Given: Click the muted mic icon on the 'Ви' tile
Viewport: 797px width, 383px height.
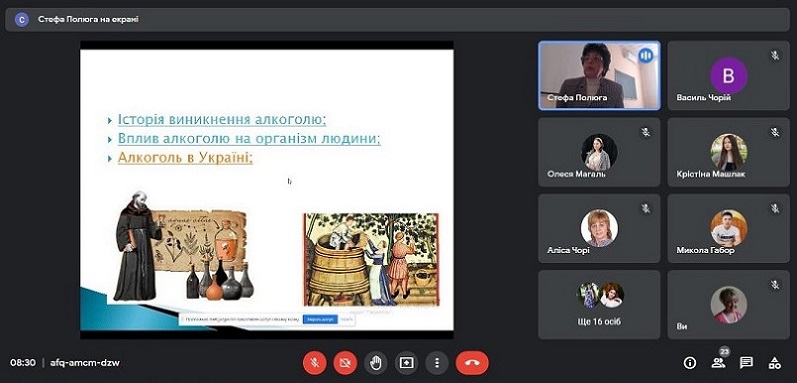Looking at the screenshot, I should point(775,285).
